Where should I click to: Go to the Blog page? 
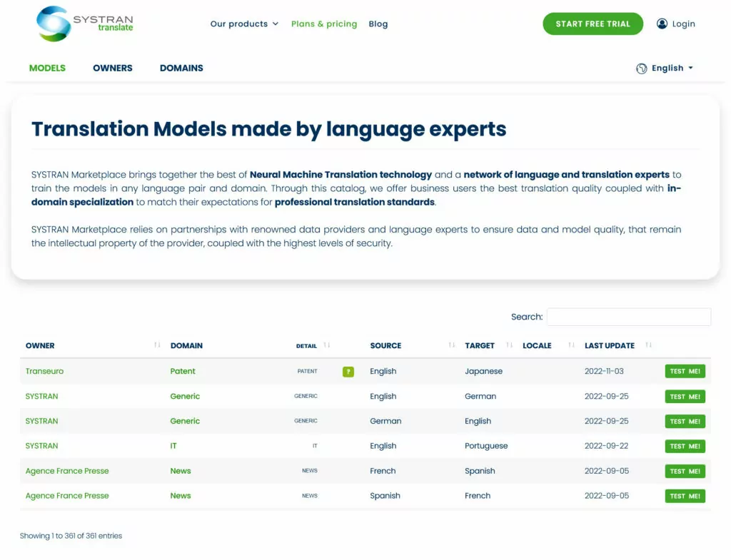tap(378, 24)
